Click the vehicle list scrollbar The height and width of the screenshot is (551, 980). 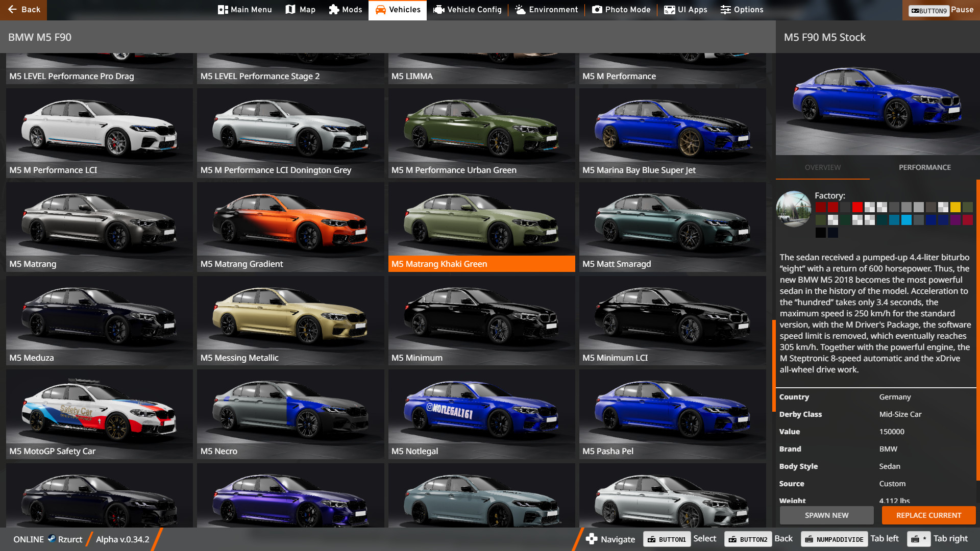774,365
